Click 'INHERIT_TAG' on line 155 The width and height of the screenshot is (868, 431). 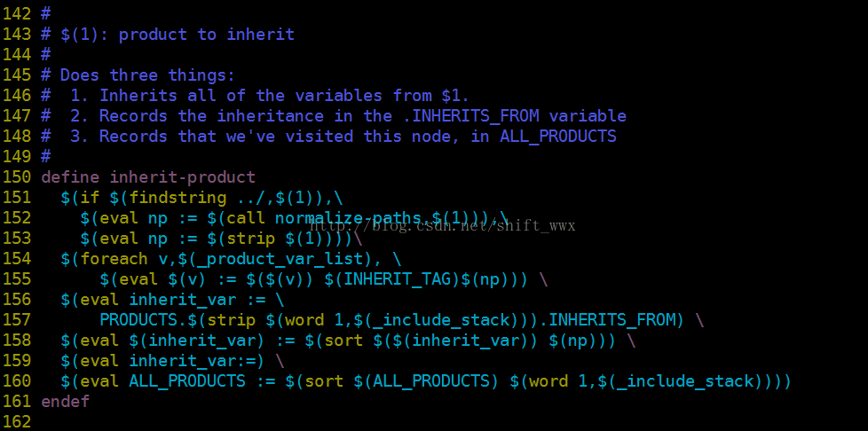(x=398, y=279)
